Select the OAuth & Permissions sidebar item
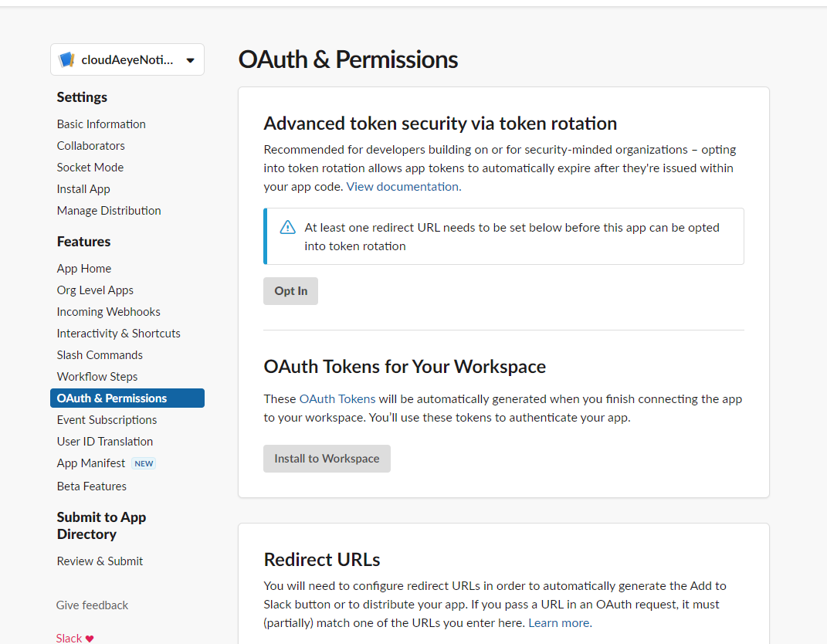Screen dimensions: 827x644 click(127, 398)
